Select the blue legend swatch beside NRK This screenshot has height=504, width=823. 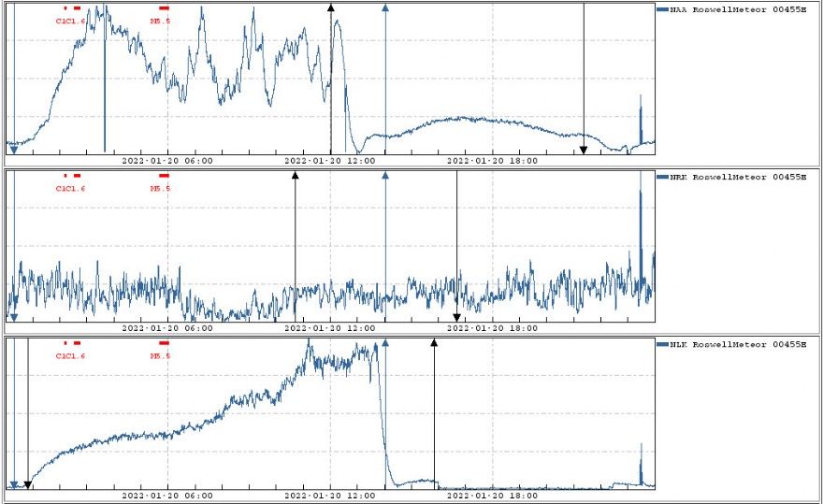[662, 177]
